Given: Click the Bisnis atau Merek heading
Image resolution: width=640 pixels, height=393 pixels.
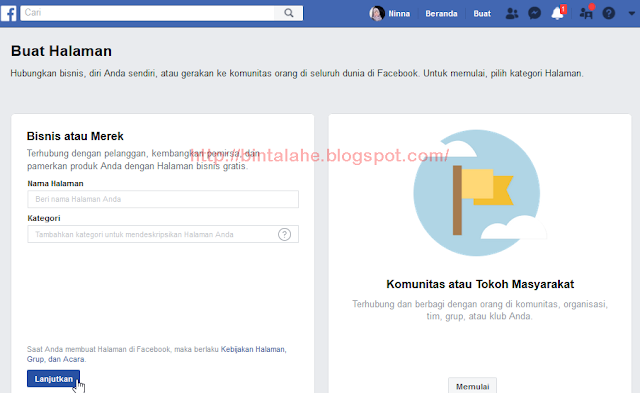Looking at the screenshot, I should click(75, 136).
